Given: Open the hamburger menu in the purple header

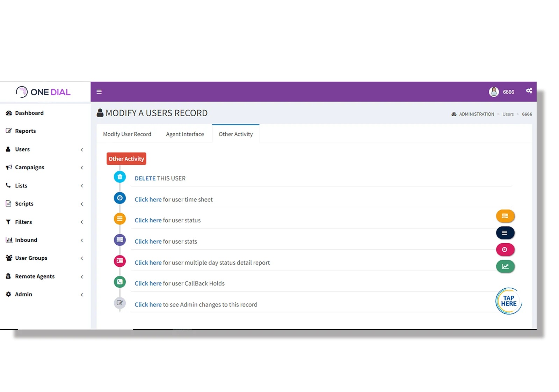Looking at the screenshot, I should [x=99, y=91].
